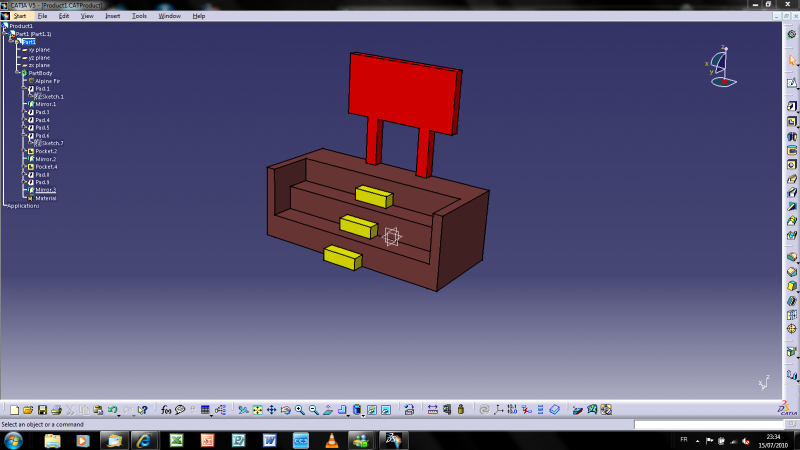Select Pocket.2 in the specification tree
800x450 pixels.
tap(46, 151)
